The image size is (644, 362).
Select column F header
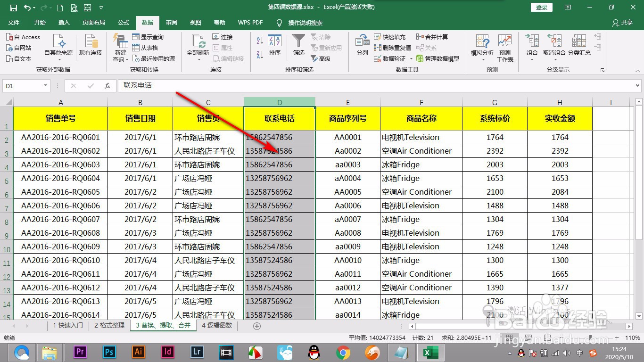point(421,102)
